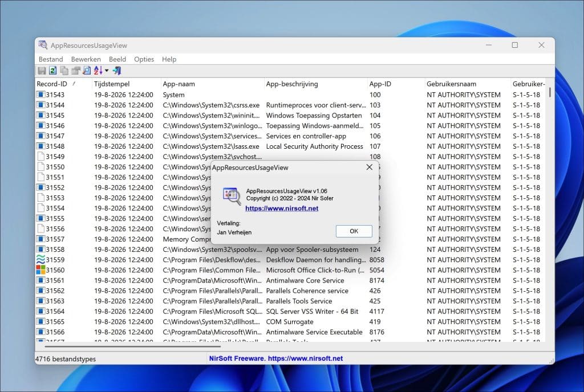Click OK in the About dialog
This screenshot has height=392, width=584.
[354, 231]
